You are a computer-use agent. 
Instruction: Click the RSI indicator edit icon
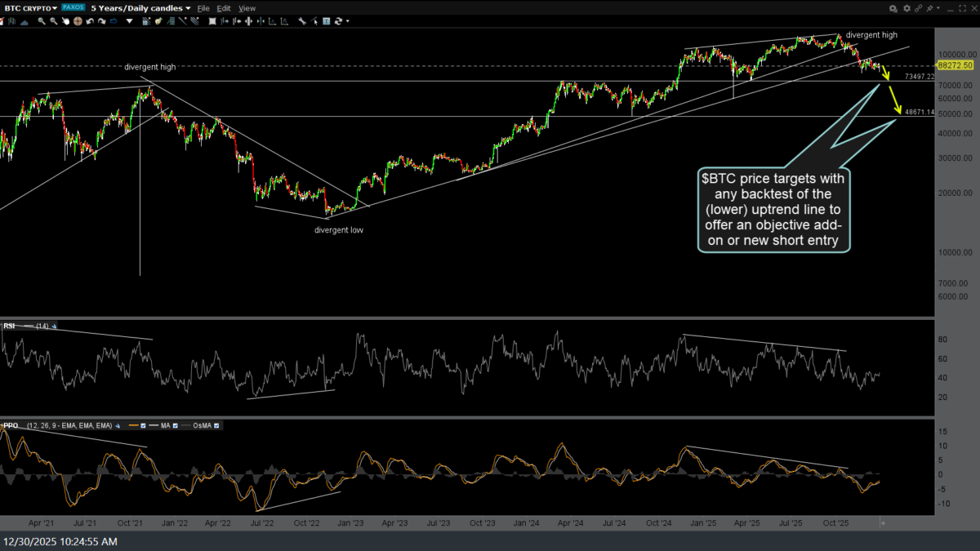(55, 327)
